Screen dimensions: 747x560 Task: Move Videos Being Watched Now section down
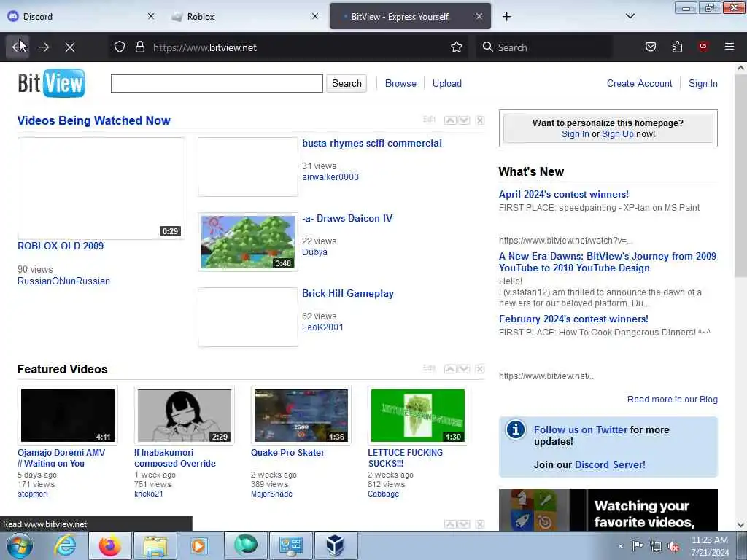coord(463,120)
